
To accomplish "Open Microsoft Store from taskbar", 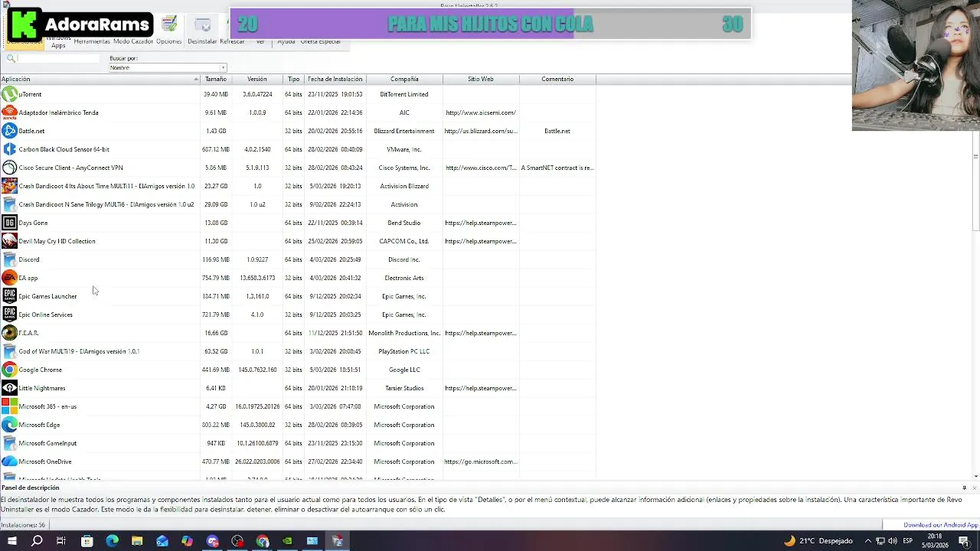I will coord(87,541).
